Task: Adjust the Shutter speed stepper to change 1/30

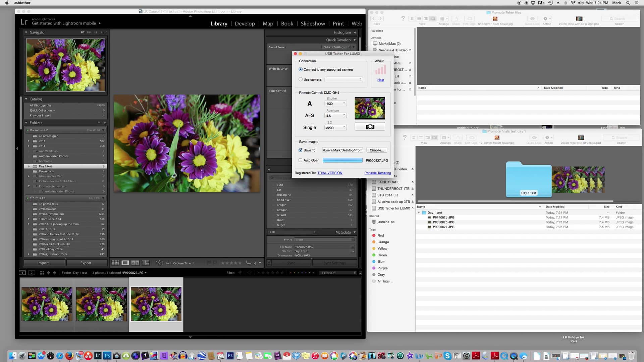Action: [344, 104]
